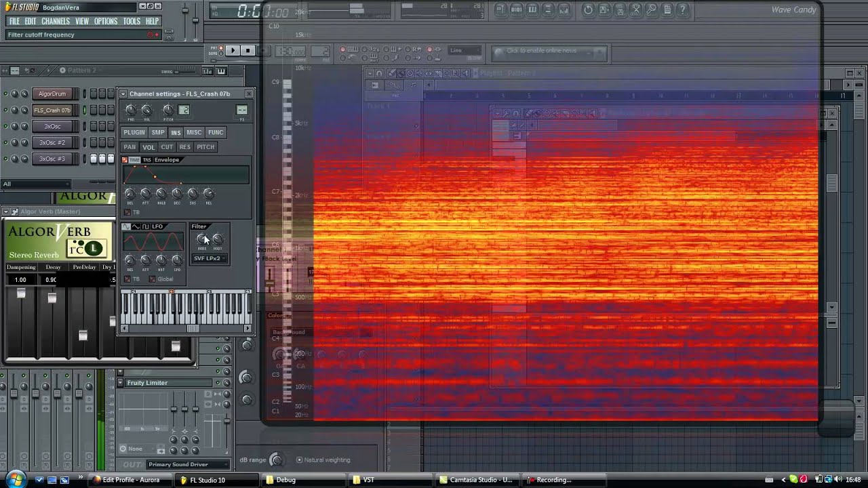Viewport: 868px width, 488px height.
Task: Click the Filter MODX knob
Action: pos(201,239)
